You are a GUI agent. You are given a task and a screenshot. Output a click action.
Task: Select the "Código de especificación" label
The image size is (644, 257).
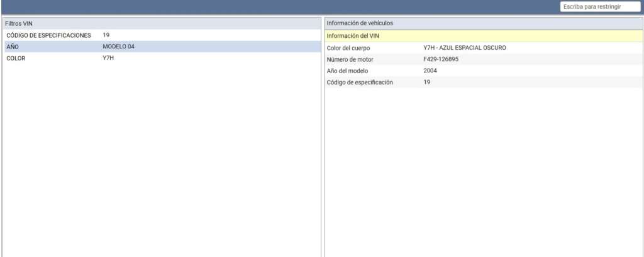pyautogui.click(x=360, y=82)
